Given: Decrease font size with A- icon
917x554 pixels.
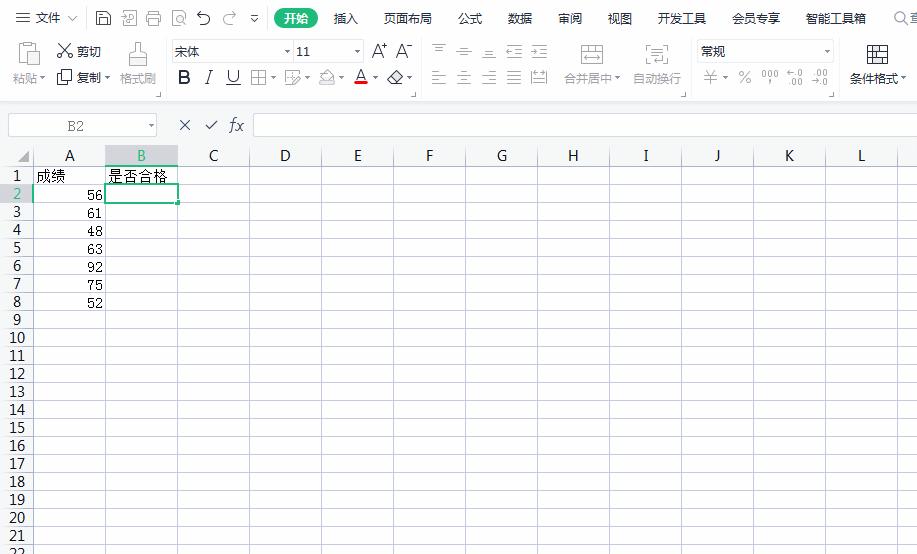Looking at the screenshot, I should pos(404,51).
